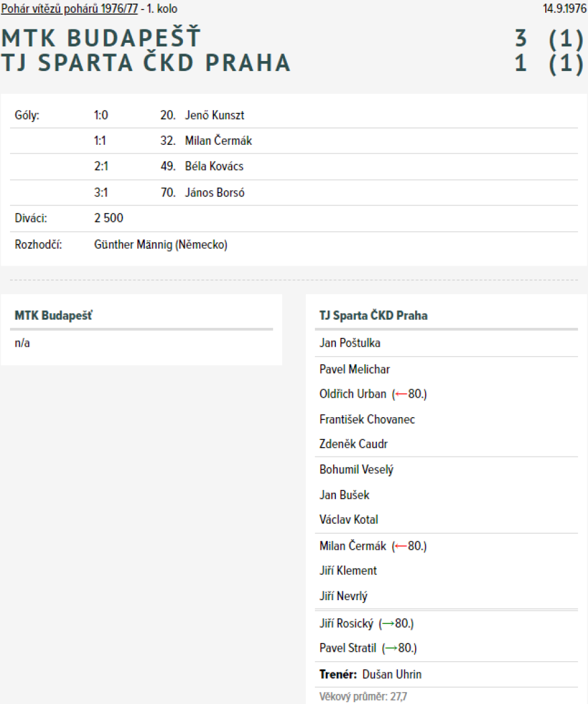Image resolution: width=588 pixels, height=704 pixels.
Task: Click the green substitution arrow beside Jiří Rosický
Action: coord(388,624)
